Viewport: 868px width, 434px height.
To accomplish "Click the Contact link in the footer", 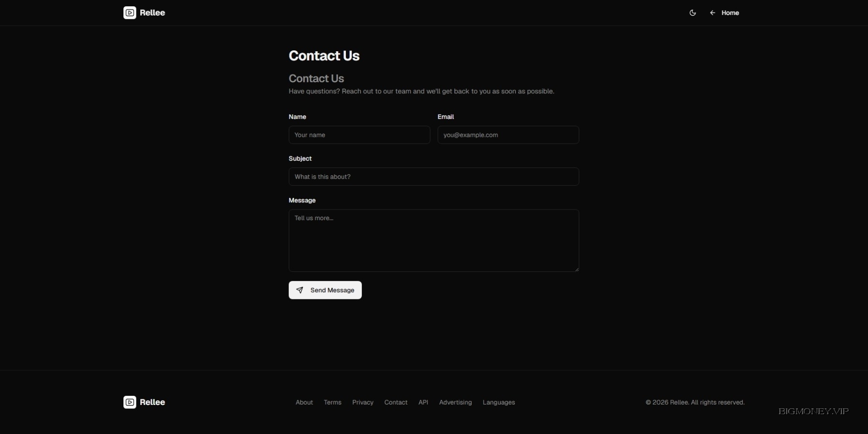I will (x=395, y=402).
